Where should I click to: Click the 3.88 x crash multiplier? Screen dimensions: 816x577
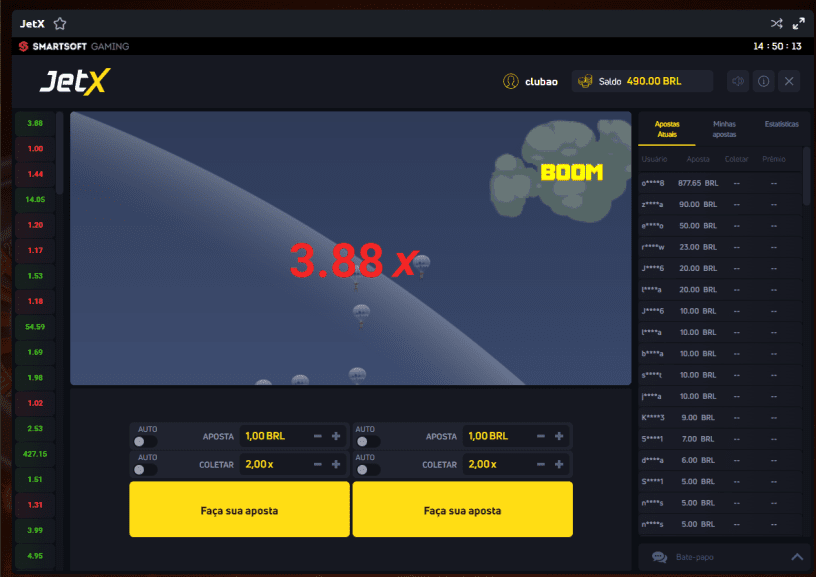pyautogui.click(x=354, y=260)
